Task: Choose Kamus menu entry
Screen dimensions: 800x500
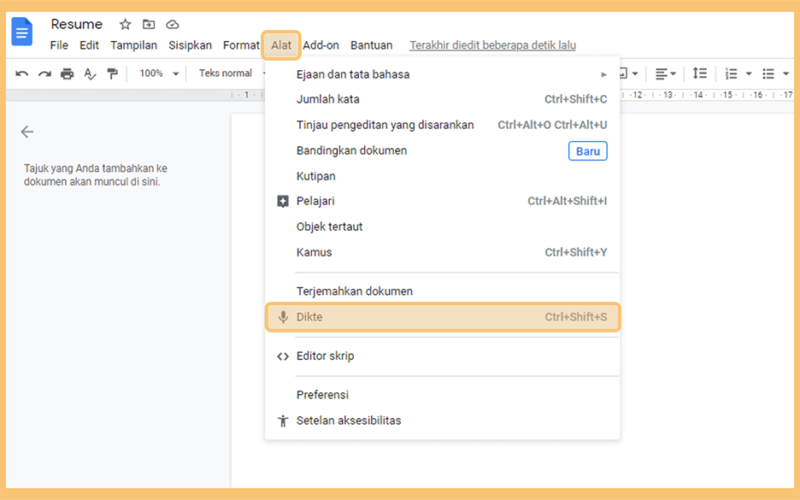Action: click(442, 252)
